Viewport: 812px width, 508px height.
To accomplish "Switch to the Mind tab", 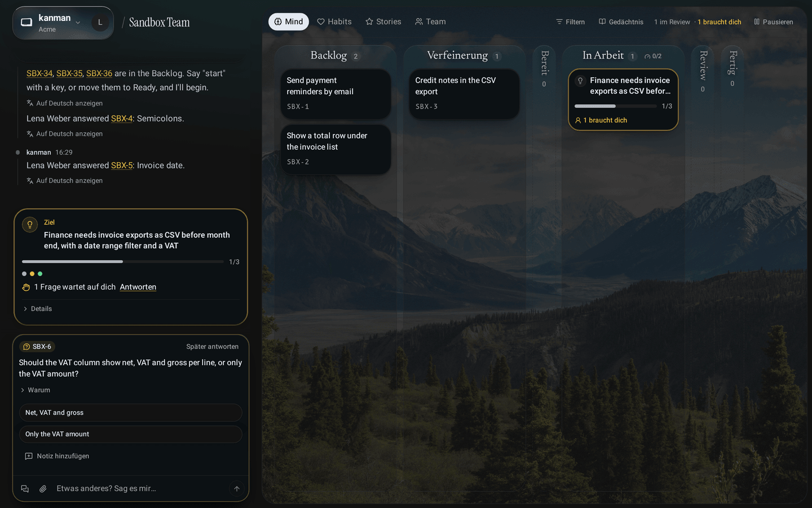I will [x=289, y=21].
